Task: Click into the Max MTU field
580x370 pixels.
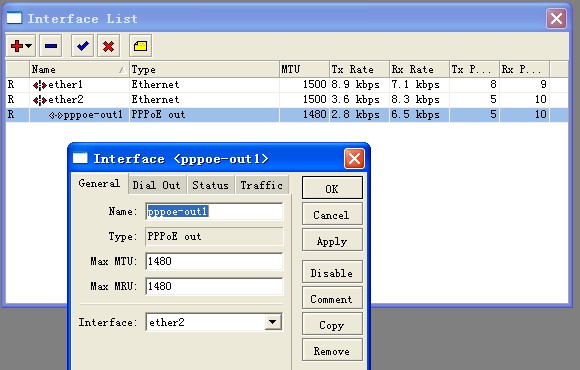Action: tap(214, 262)
